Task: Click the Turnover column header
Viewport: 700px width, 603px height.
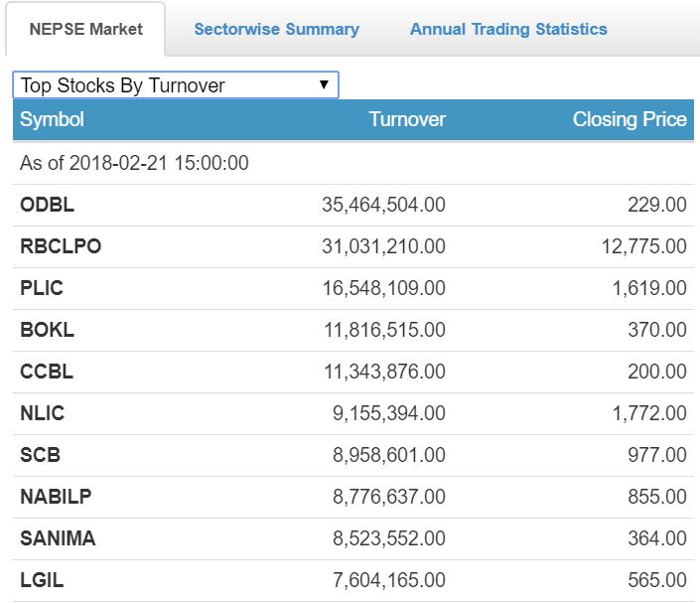Action: click(407, 119)
